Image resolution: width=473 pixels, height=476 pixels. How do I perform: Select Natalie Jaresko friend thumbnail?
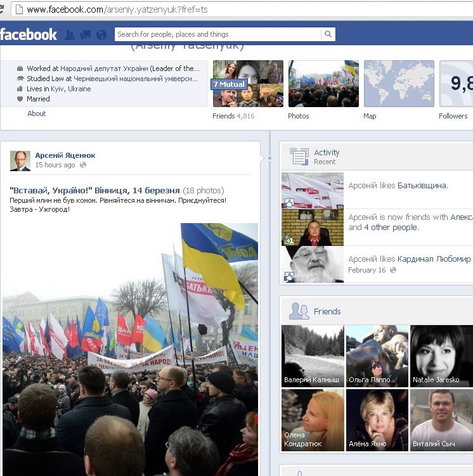[441, 356]
